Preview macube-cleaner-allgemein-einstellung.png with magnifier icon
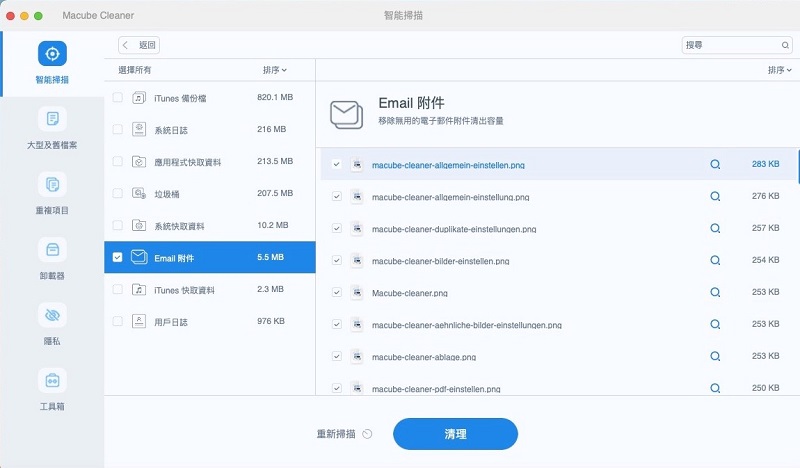This screenshot has height=468, width=800. pos(715,196)
